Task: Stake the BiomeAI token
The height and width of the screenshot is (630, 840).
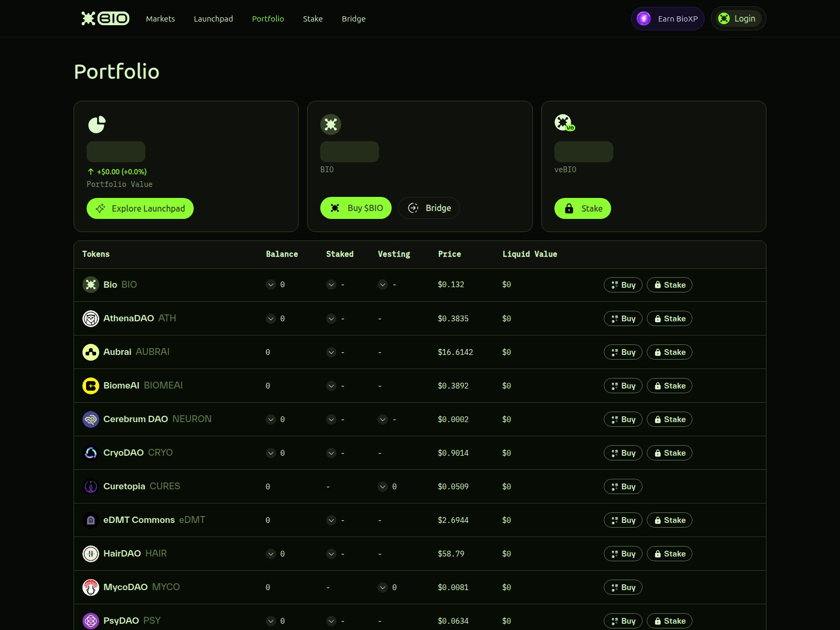Action: pos(669,385)
